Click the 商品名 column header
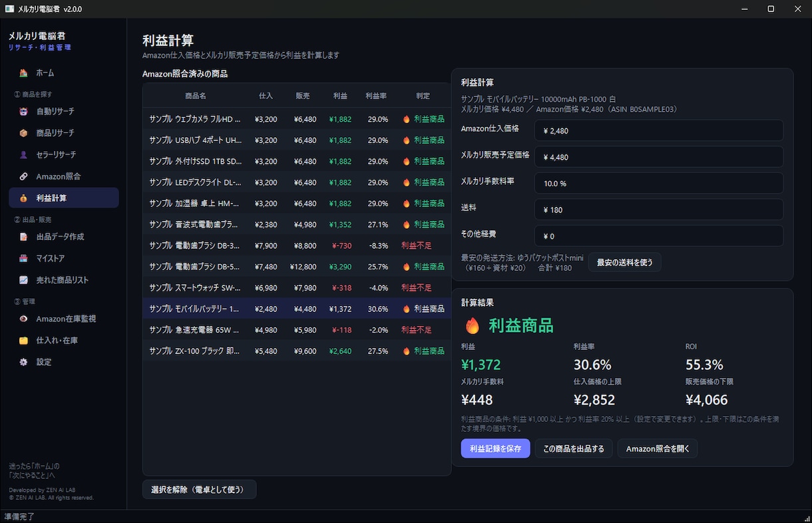 (196, 96)
